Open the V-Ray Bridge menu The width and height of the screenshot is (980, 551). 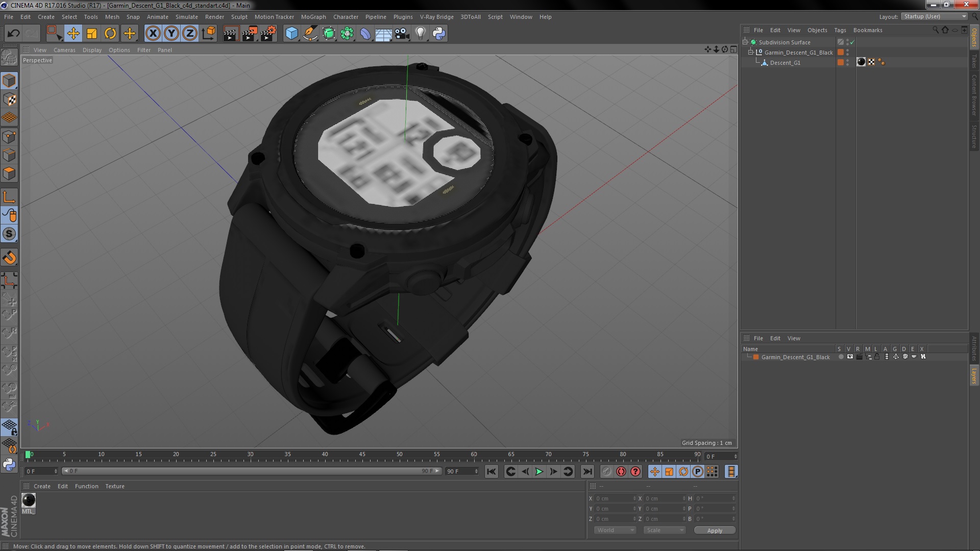pyautogui.click(x=436, y=17)
